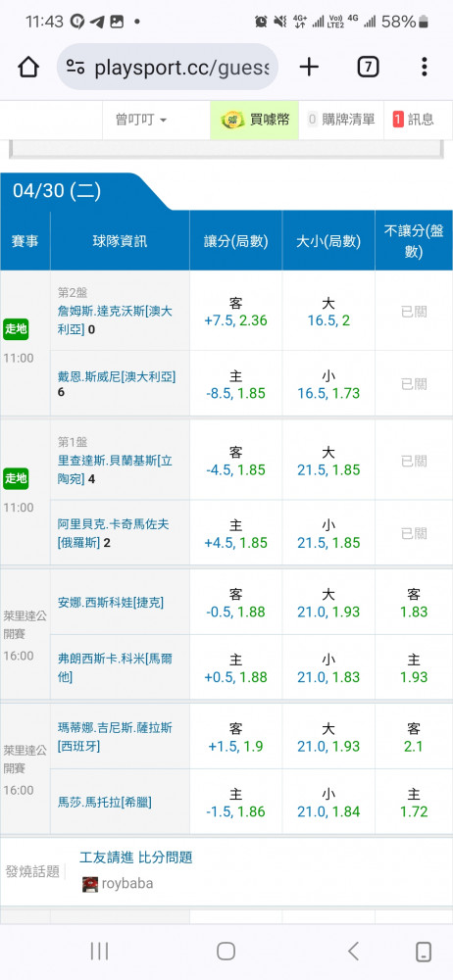Tap the site settings icon in address bar

click(75, 68)
